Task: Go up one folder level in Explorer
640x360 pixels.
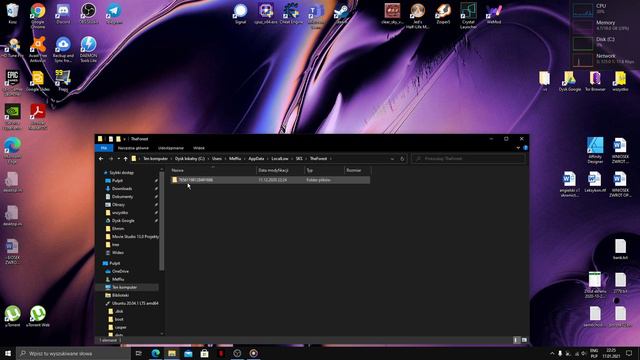Action: pyautogui.click(x=125, y=158)
